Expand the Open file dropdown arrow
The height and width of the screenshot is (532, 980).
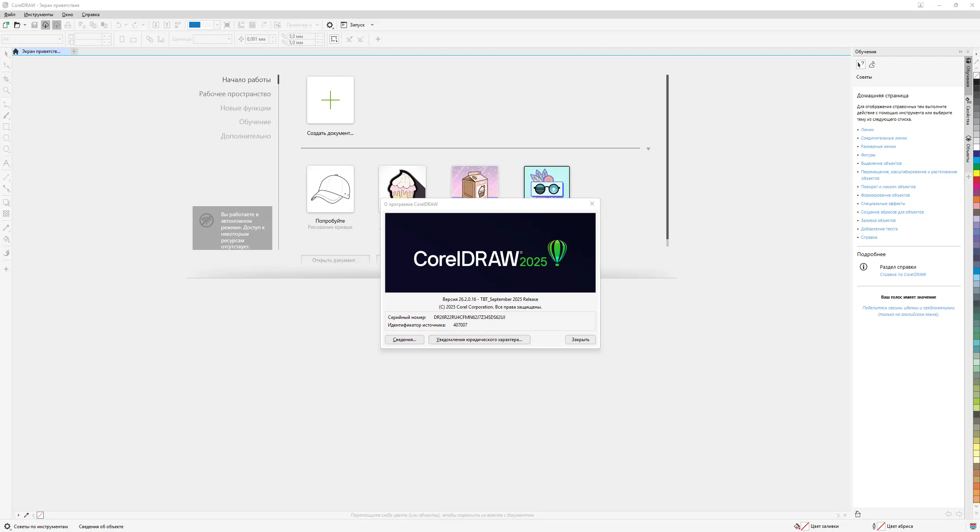(25, 25)
